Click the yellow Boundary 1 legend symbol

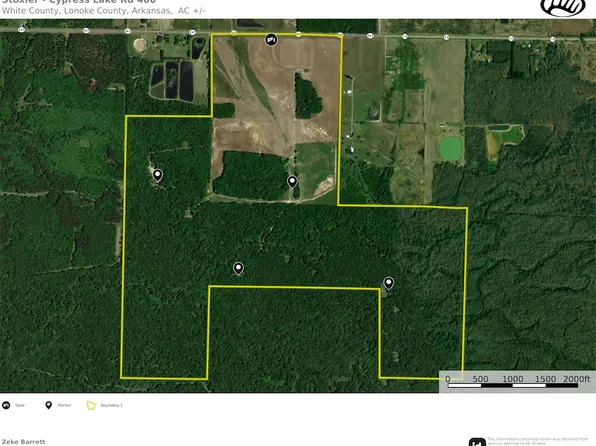click(91, 405)
